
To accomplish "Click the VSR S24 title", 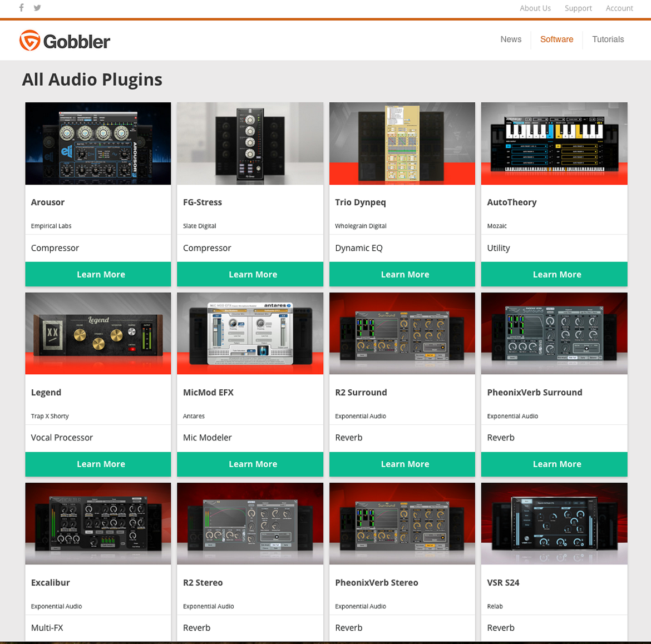I will point(503,582).
